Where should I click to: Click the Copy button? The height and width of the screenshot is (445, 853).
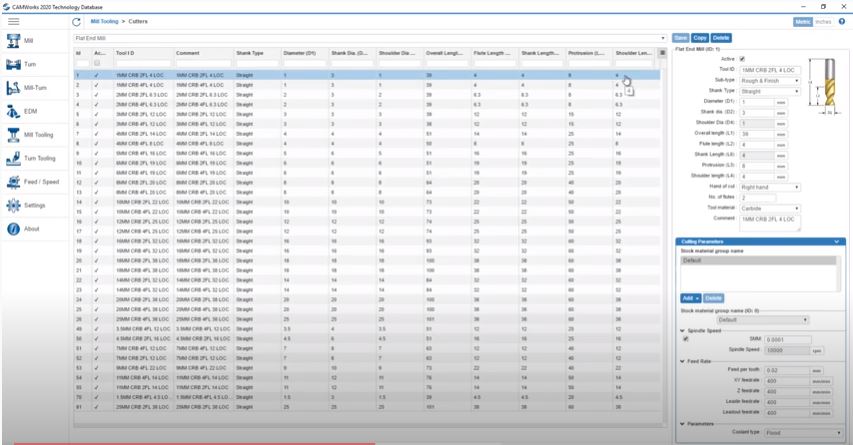click(x=700, y=38)
